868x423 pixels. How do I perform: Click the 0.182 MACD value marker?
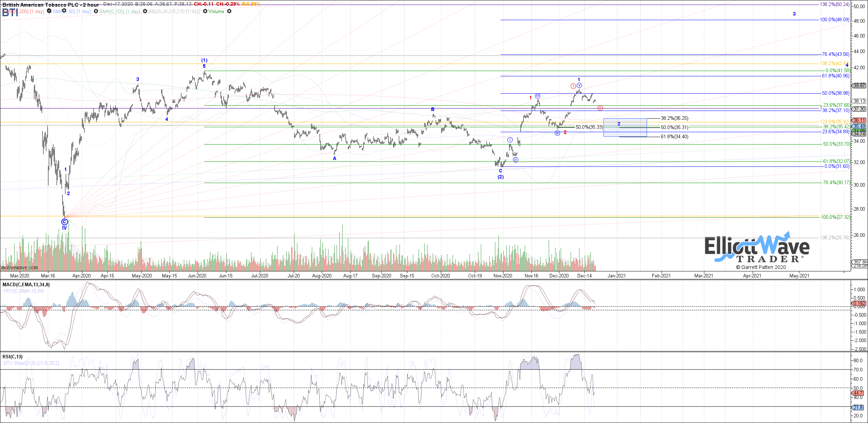click(858, 304)
